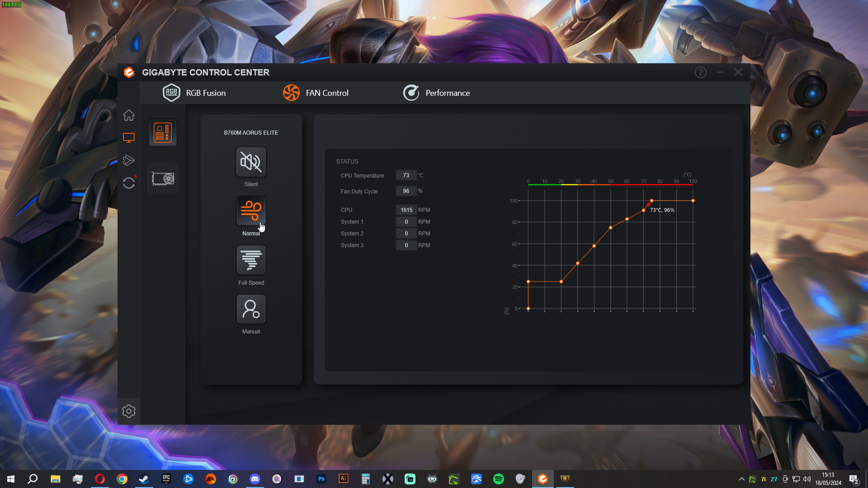Image resolution: width=868 pixels, height=488 pixels.
Task: Show hidden system tray icons
Action: click(741, 479)
